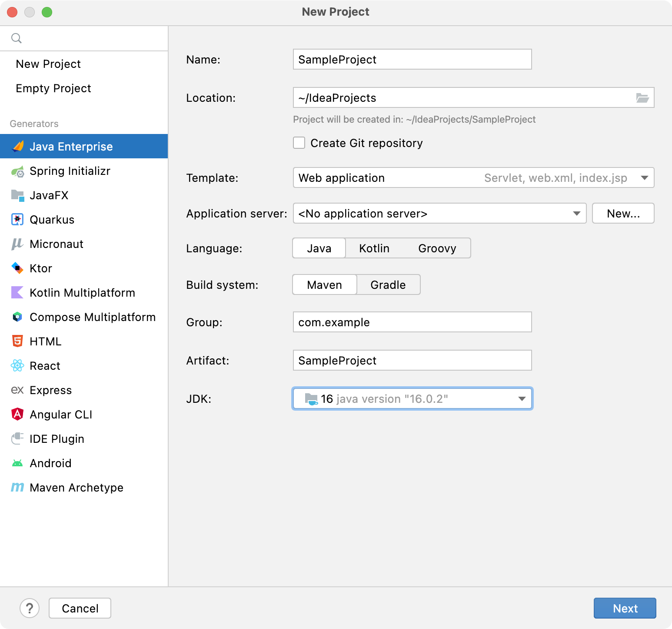Select Quarkus generator label
This screenshot has width=672, height=629.
pos(52,220)
